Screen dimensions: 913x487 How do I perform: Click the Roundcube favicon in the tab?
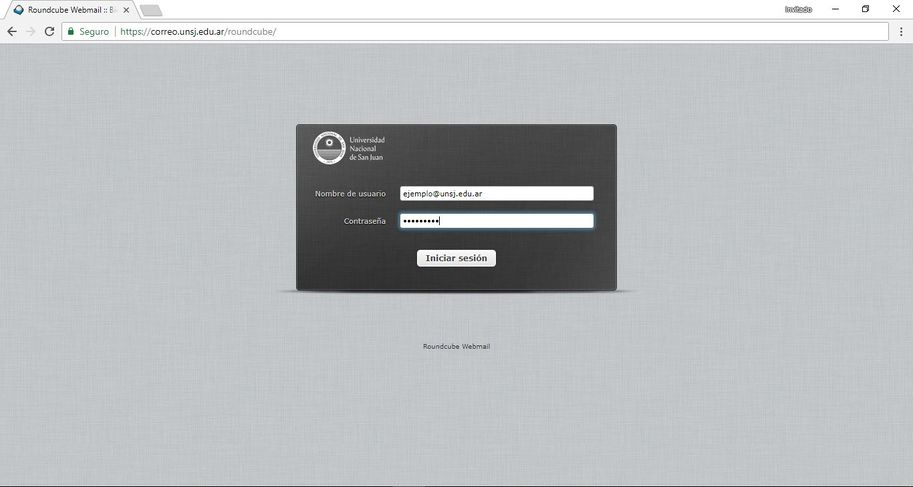coord(18,10)
